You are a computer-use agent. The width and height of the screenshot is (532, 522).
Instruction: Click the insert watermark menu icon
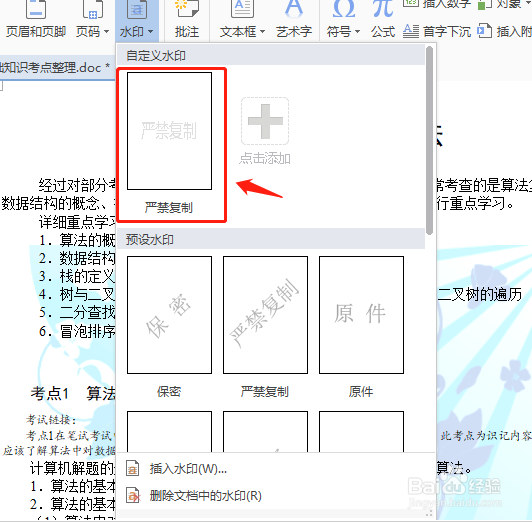[x=133, y=468]
